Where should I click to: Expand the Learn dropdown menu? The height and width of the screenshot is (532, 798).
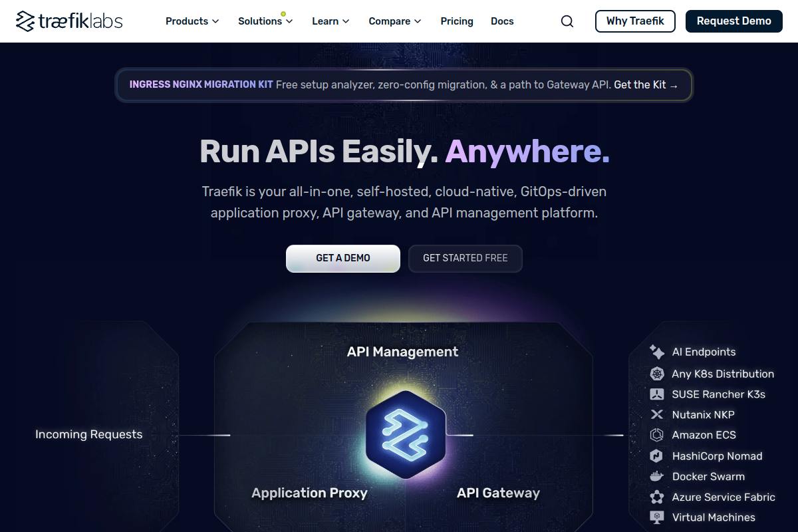pyautogui.click(x=331, y=21)
